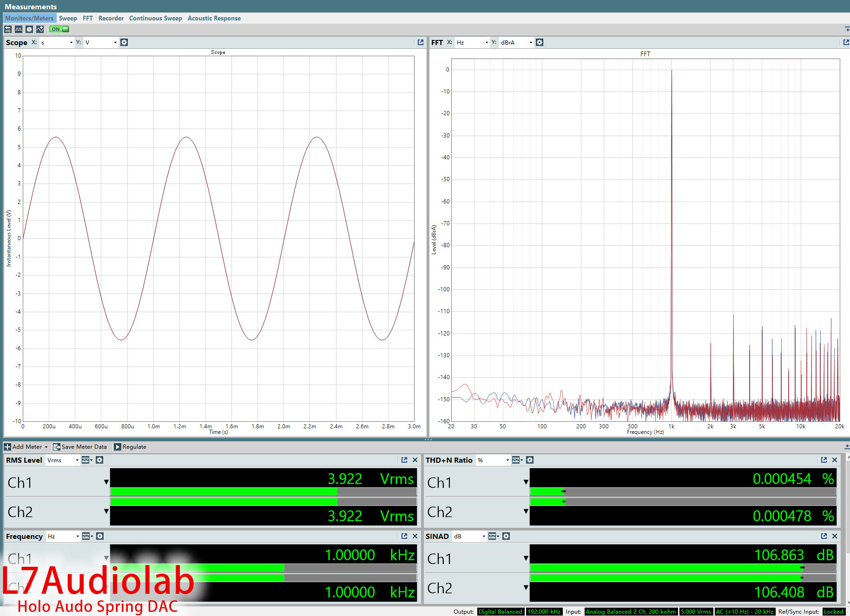
Task: Expand the Add Meter dropdown
Action: point(46,447)
